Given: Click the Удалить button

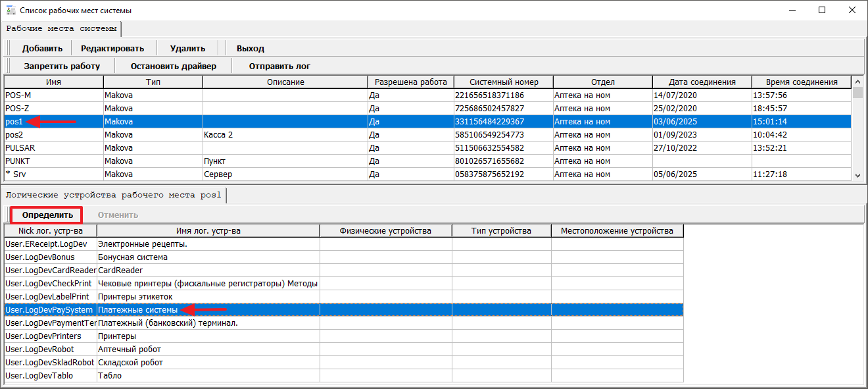Looking at the screenshot, I should coord(187,48).
